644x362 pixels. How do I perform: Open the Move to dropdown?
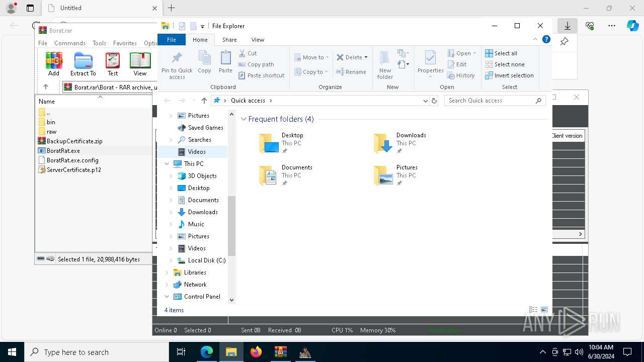[311, 57]
